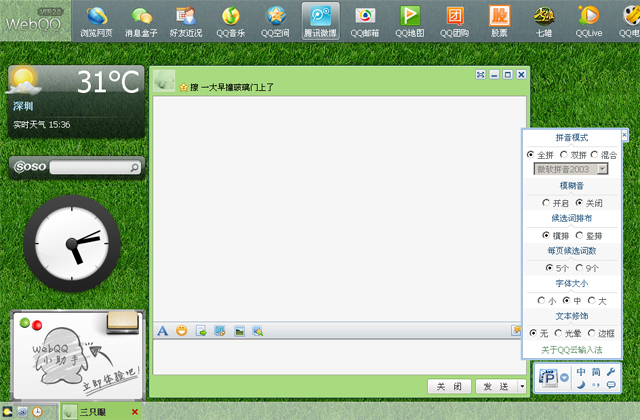Launch QQ音乐 from top bar

point(231,21)
